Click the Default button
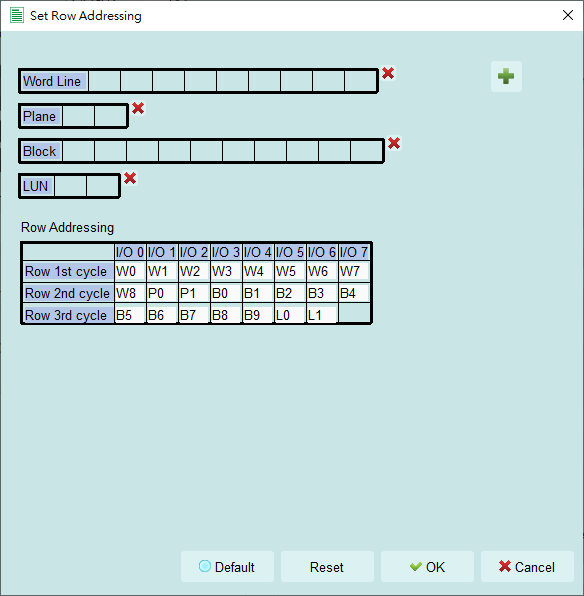 [227, 566]
